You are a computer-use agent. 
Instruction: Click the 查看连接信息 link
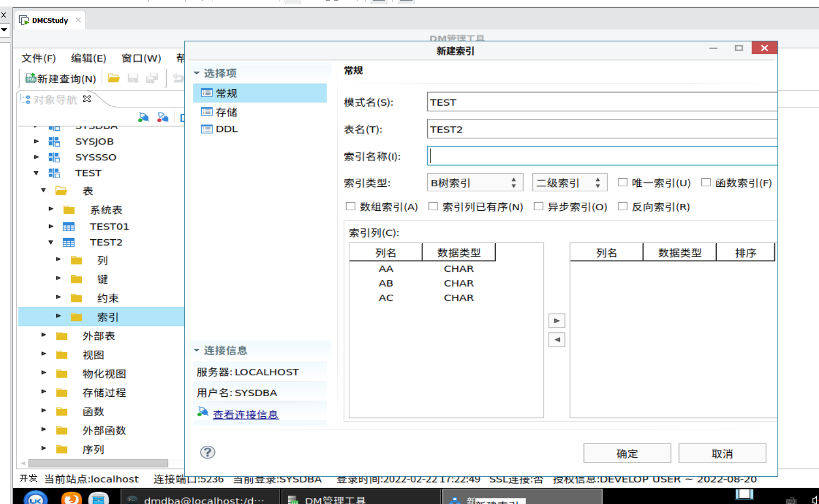(245, 414)
